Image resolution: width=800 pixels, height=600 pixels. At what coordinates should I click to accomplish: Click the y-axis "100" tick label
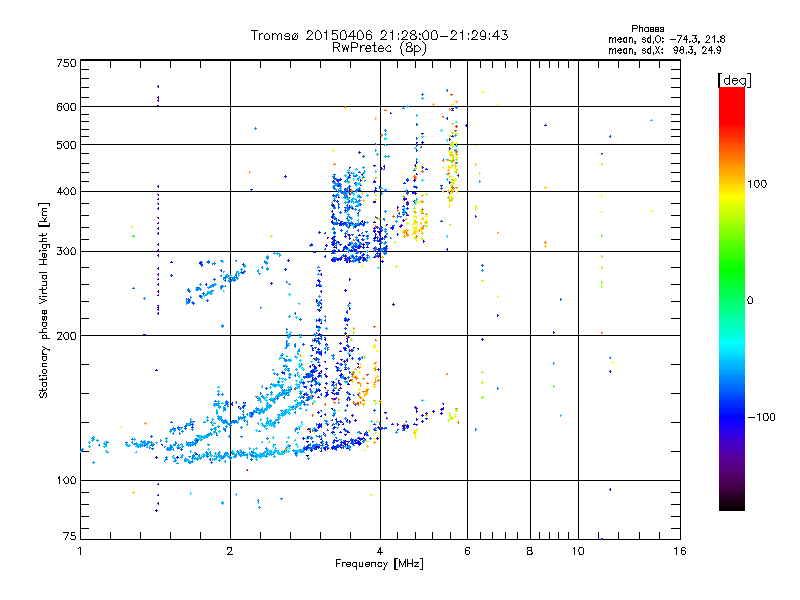(66, 481)
